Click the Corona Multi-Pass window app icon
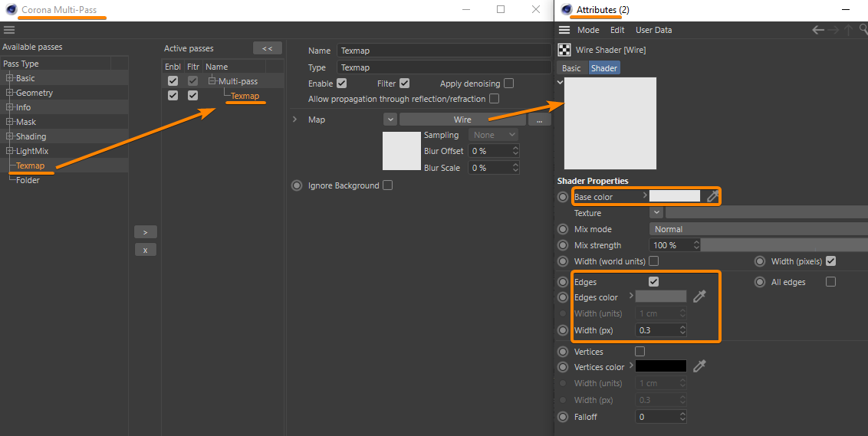The height and width of the screenshot is (436, 868). [11, 9]
